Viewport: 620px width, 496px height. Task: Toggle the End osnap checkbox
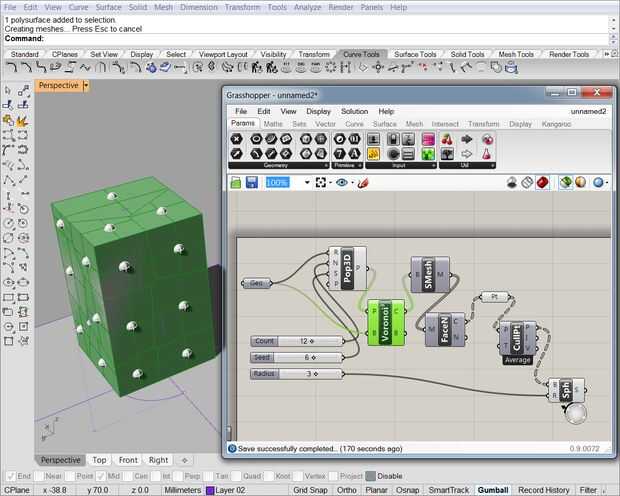(10, 476)
